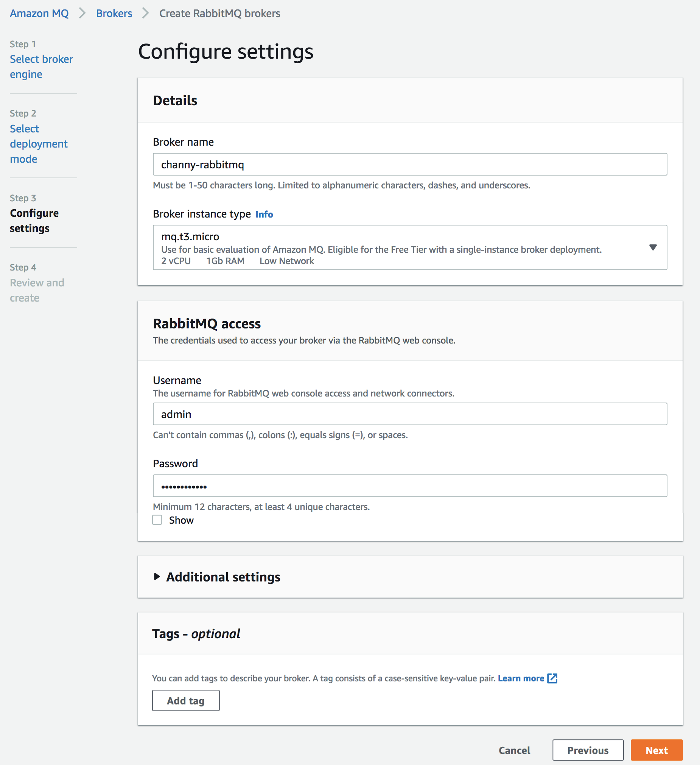Viewport: 700px width, 765px height.
Task: Open the Learn more tags link
Action: (521, 678)
